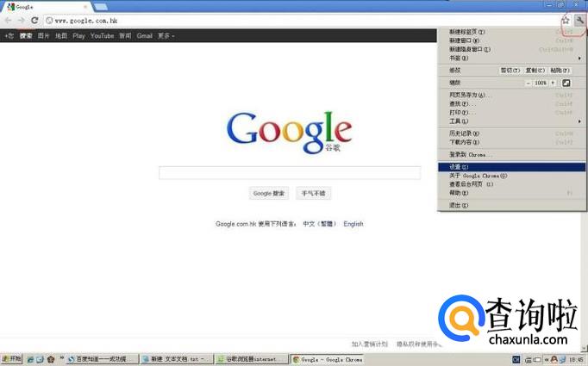Reload the page with the refresh icon
This screenshot has height=366, width=588.
coord(34,20)
